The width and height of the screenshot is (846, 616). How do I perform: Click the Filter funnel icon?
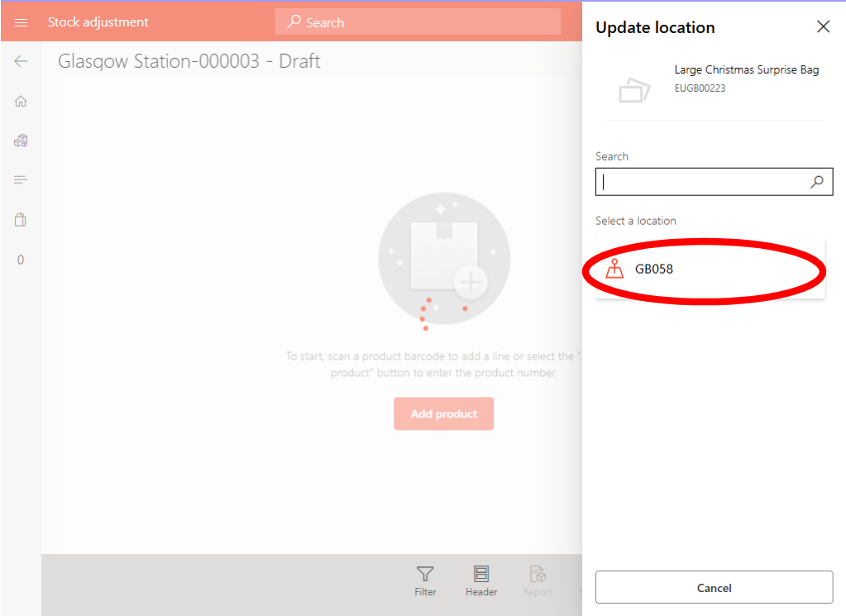coord(425,580)
